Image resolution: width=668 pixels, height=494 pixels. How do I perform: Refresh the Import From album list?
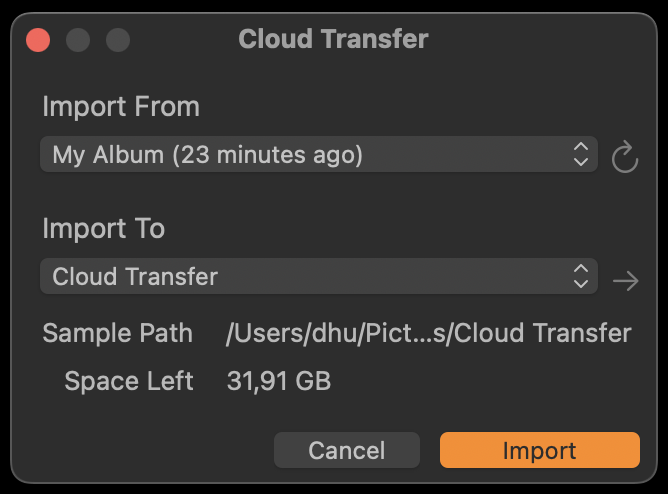pyautogui.click(x=625, y=156)
